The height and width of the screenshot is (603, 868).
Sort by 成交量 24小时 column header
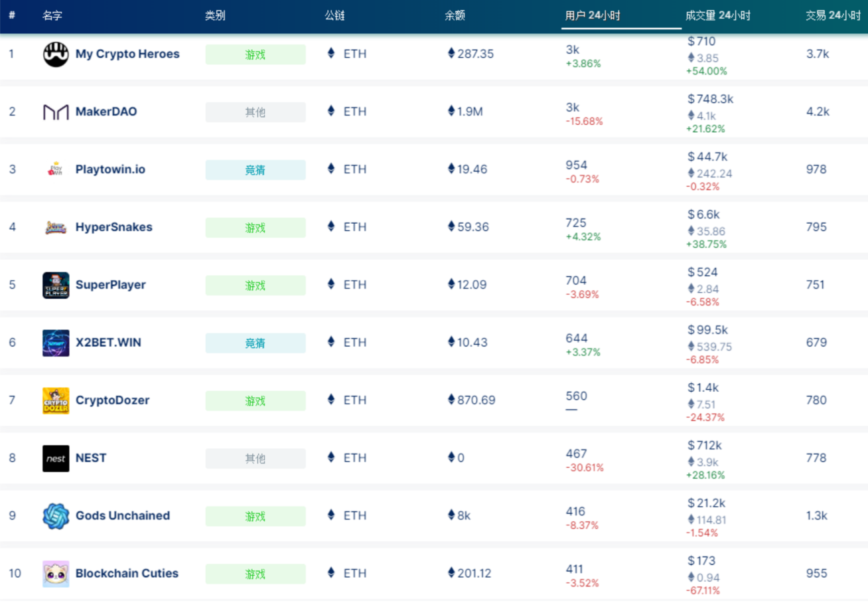[718, 16]
